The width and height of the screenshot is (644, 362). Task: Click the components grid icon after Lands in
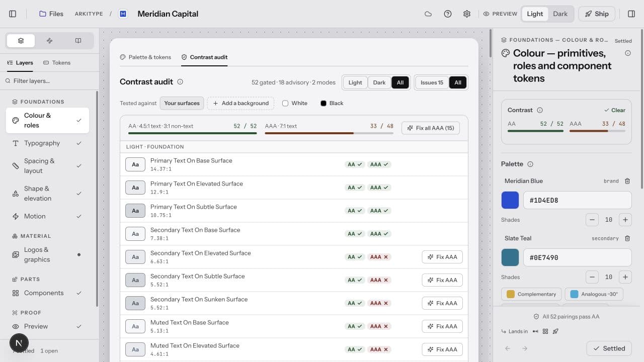tap(545, 331)
